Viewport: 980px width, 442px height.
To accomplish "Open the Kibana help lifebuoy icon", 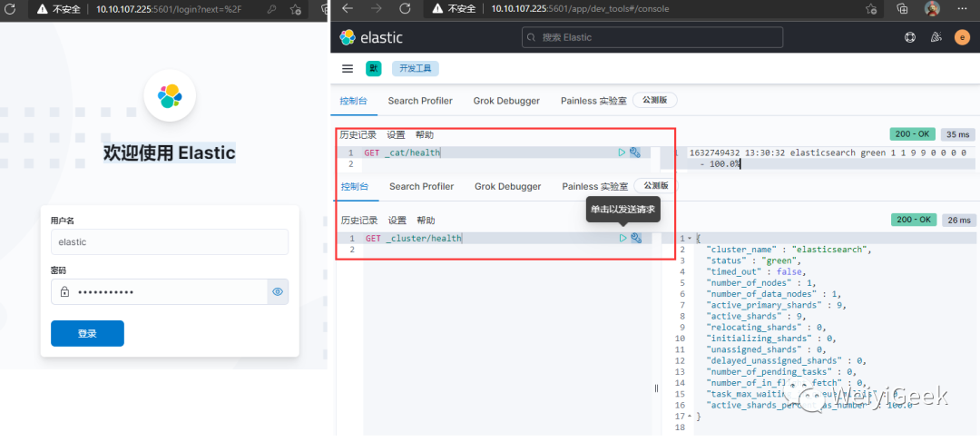I will click(x=910, y=37).
